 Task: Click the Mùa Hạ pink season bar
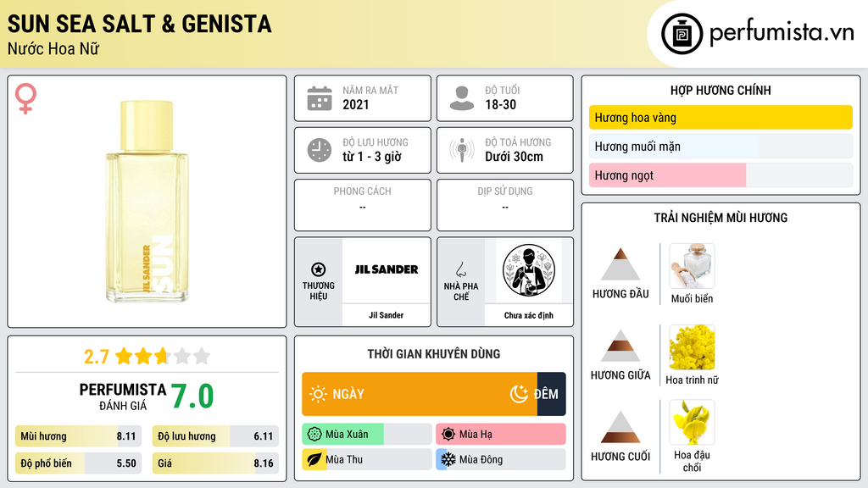(x=501, y=435)
